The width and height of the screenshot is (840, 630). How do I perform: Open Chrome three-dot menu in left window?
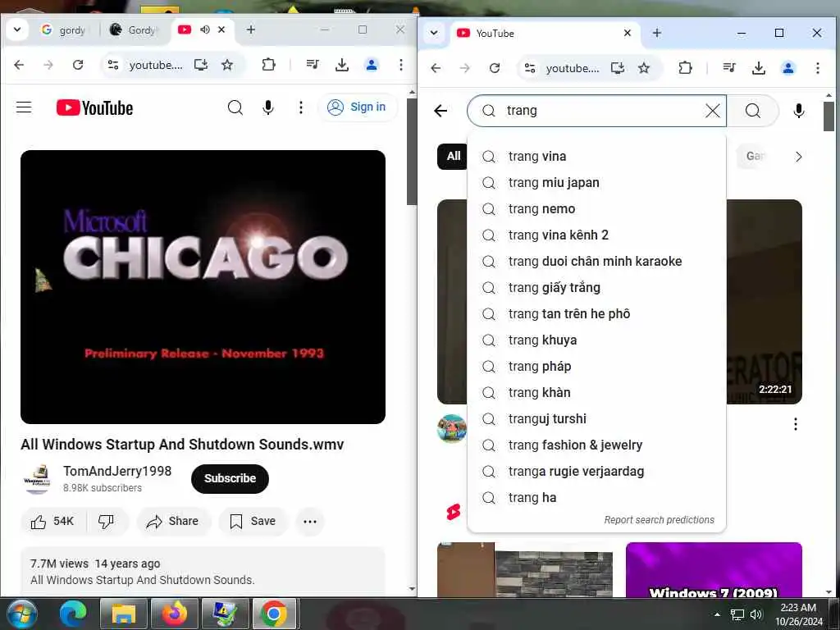pyautogui.click(x=400, y=65)
